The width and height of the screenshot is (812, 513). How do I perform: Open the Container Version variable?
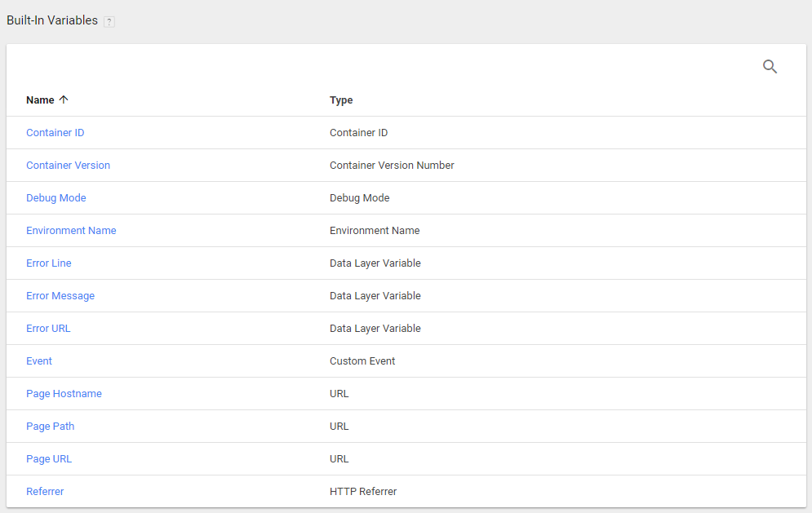click(68, 166)
